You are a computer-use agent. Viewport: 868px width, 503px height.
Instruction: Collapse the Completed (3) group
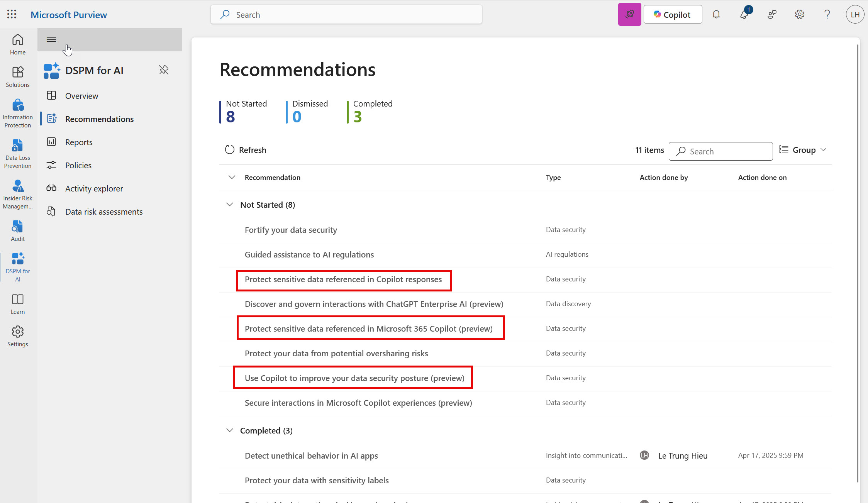230,430
